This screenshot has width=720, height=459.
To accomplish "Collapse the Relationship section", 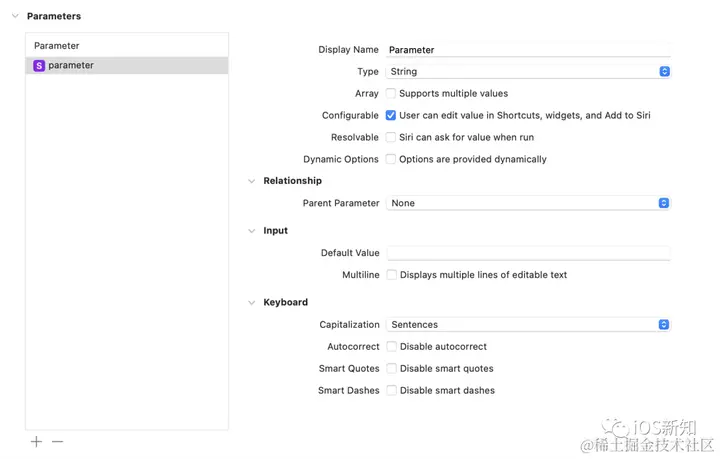I will tap(252, 181).
